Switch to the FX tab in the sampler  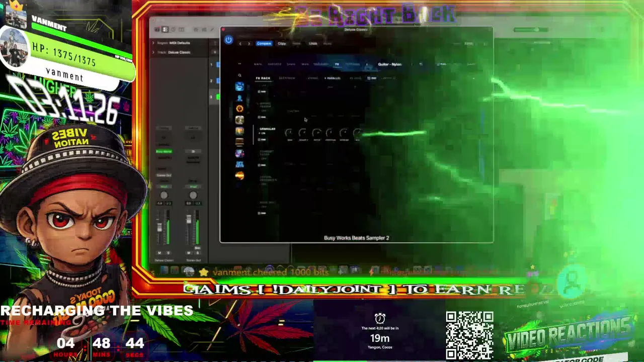(x=337, y=64)
